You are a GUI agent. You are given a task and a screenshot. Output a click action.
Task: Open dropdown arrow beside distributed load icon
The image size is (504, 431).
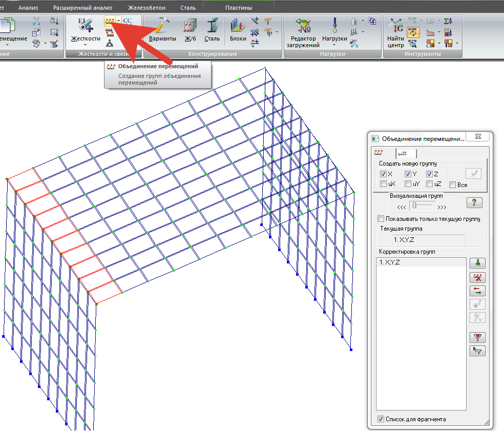(x=363, y=32)
